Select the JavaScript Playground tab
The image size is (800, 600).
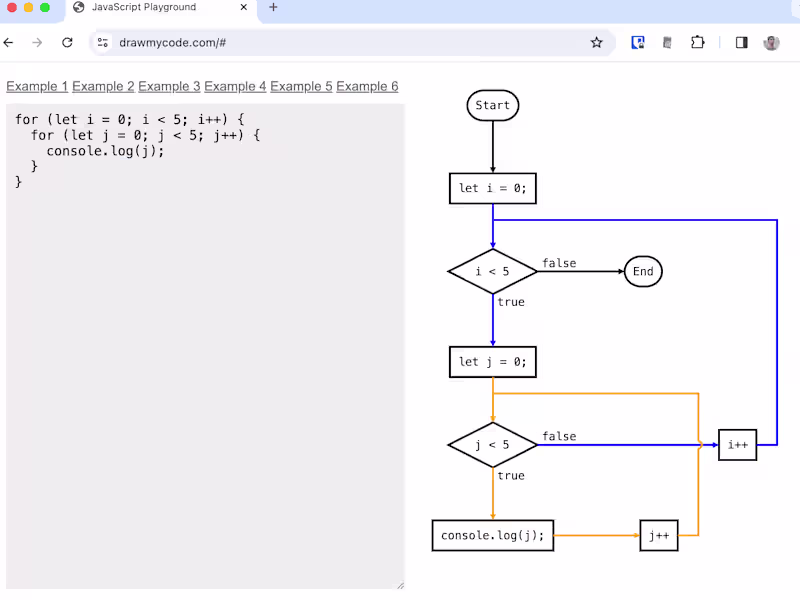[161, 8]
